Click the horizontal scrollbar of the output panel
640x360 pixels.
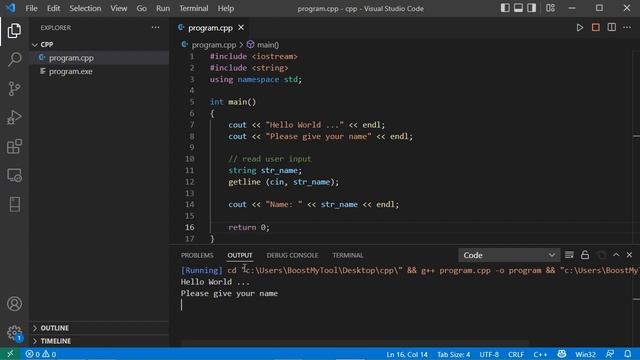click(x=355, y=343)
